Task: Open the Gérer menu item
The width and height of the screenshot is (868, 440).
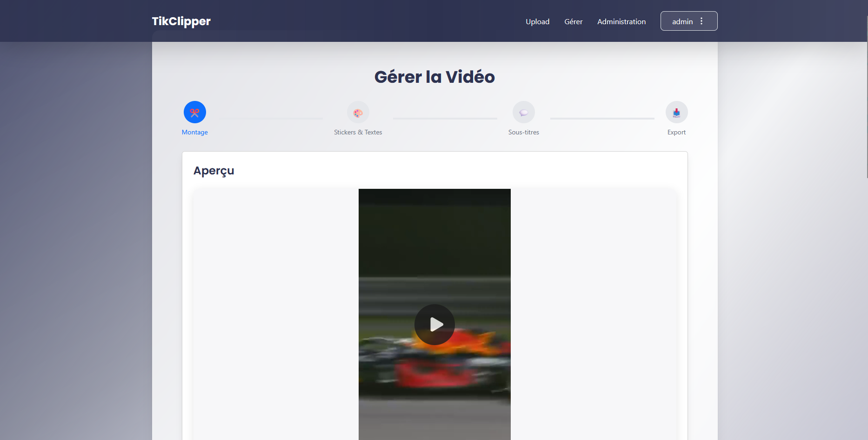Action: pos(573,21)
